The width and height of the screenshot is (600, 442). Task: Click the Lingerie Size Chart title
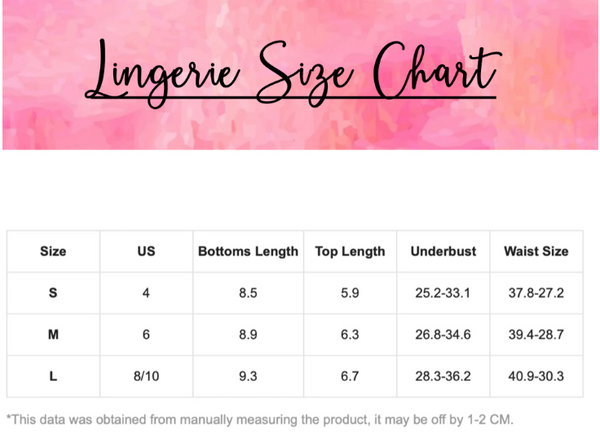click(x=292, y=70)
